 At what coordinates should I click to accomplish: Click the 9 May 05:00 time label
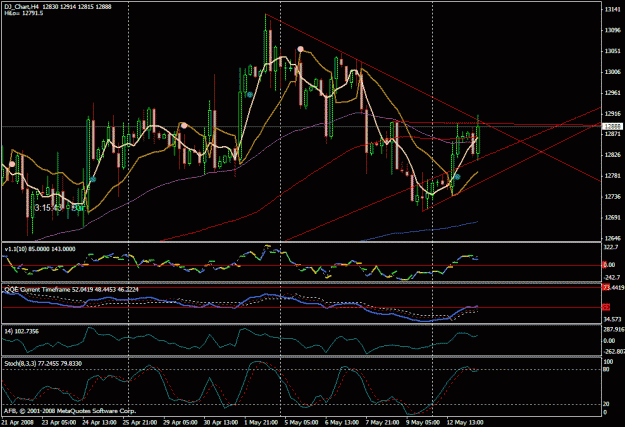(423, 422)
